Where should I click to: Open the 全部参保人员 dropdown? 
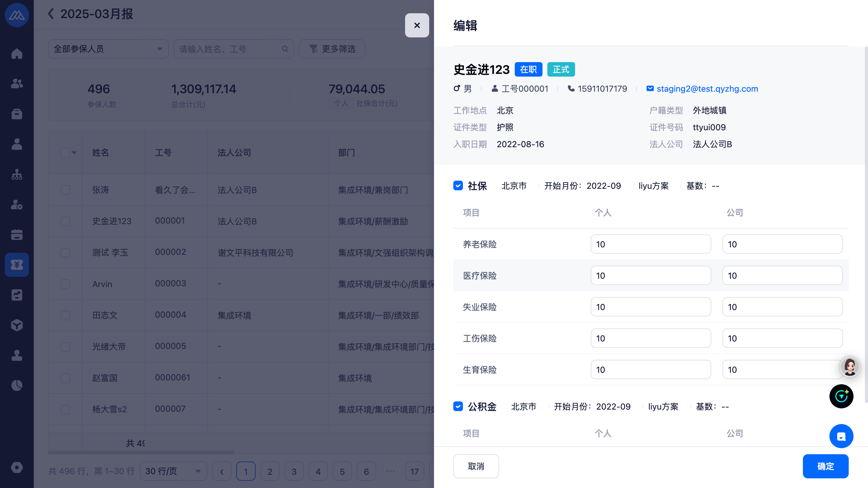[x=108, y=49]
